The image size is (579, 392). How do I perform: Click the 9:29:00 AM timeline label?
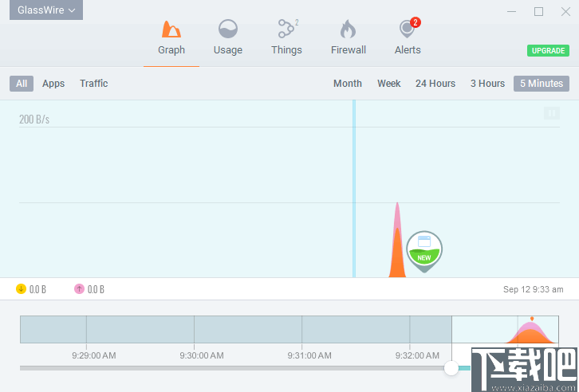tap(94, 355)
